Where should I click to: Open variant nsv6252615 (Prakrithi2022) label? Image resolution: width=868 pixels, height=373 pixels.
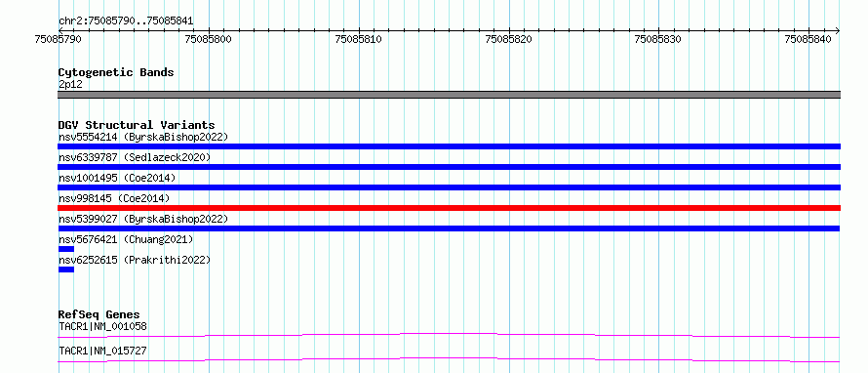(x=135, y=260)
